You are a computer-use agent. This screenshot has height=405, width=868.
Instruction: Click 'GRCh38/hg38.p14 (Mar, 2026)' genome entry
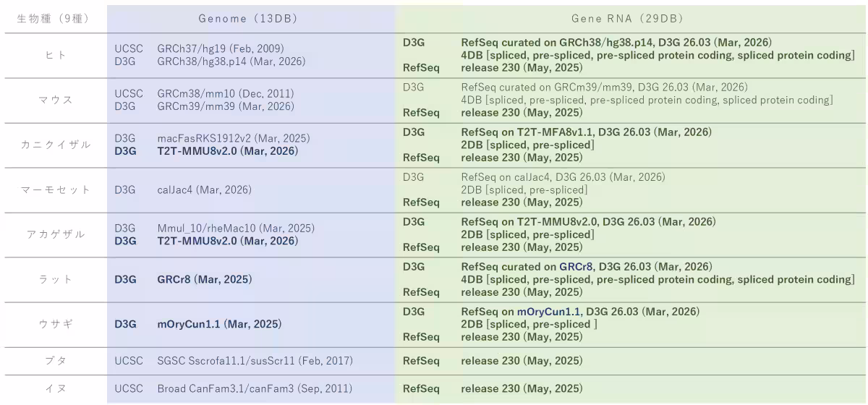point(231,61)
